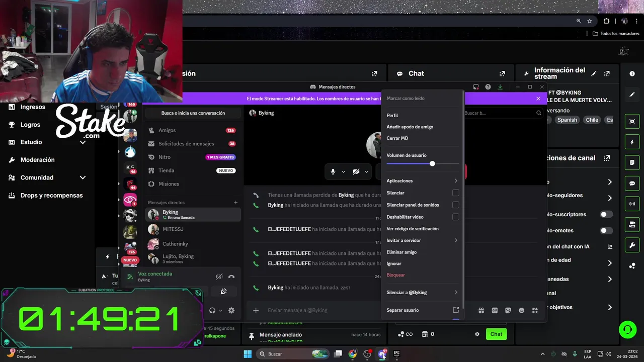Click Separar usuario menu entry

pyautogui.click(x=422, y=310)
